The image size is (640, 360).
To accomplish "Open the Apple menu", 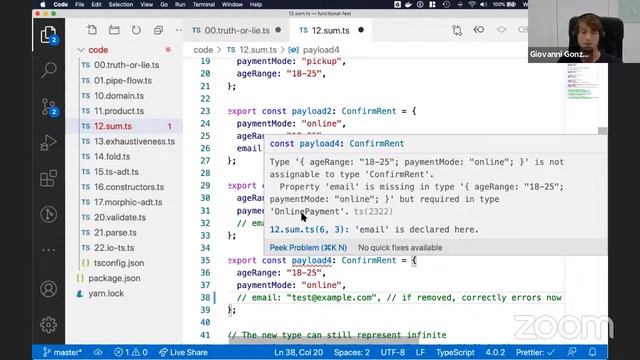I will click(x=43, y=4).
